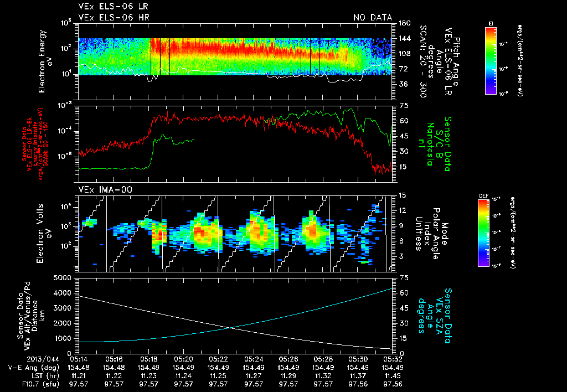Screen dimensions: 567x392
Task: Click the 05:20 time tick label
Action: [x=183, y=359]
